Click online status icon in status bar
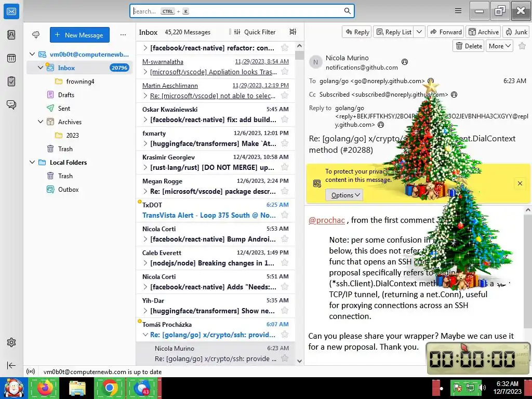The image size is (532, 399). pyautogui.click(x=31, y=371)
